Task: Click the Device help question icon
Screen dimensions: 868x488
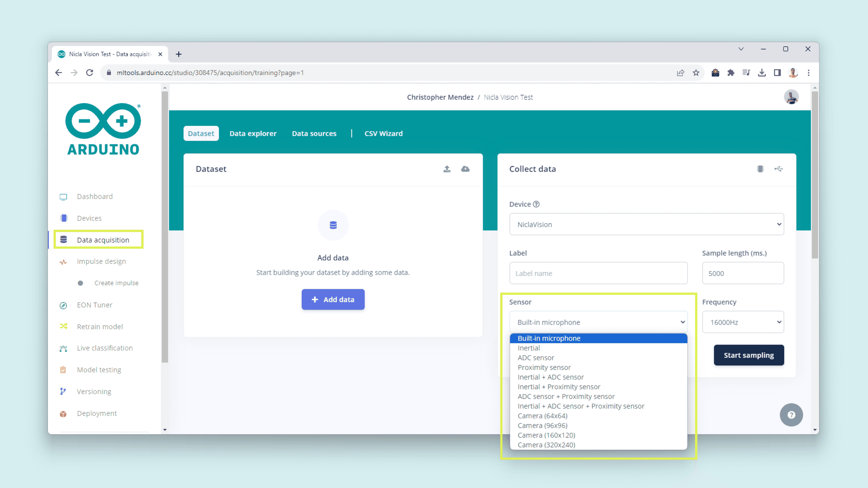Action: click(x=536, y=204)
